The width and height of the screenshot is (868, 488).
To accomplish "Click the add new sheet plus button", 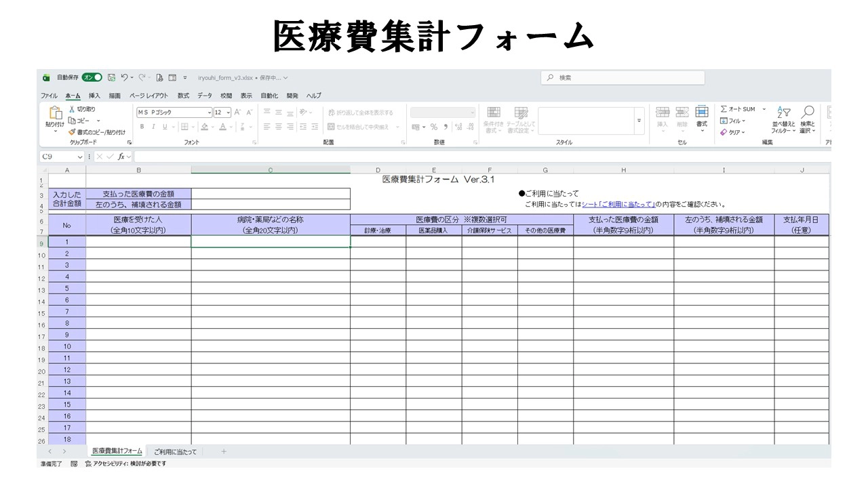I will (x=224, y=451).
